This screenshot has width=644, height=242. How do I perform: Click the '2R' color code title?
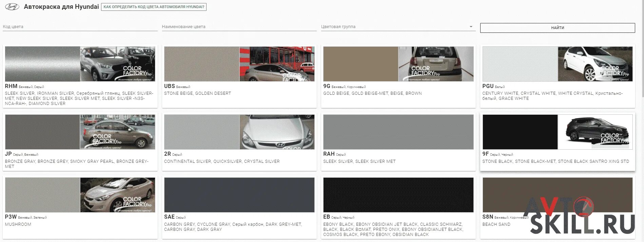click(x=168, y=154)
